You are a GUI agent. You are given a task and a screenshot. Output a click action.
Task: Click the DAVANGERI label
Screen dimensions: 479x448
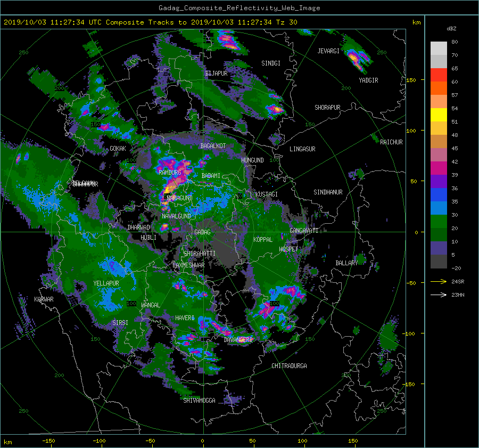pyautogui.click(x=238, y=340)
